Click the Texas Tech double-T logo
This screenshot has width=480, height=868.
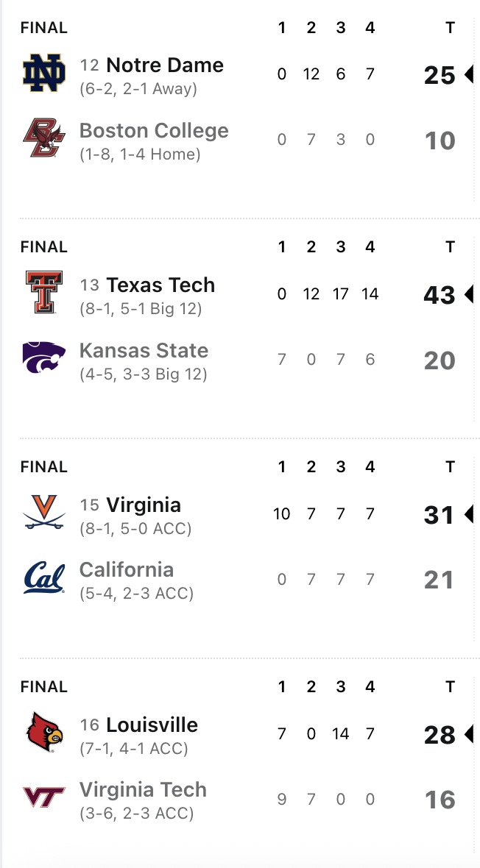point(43,292)
